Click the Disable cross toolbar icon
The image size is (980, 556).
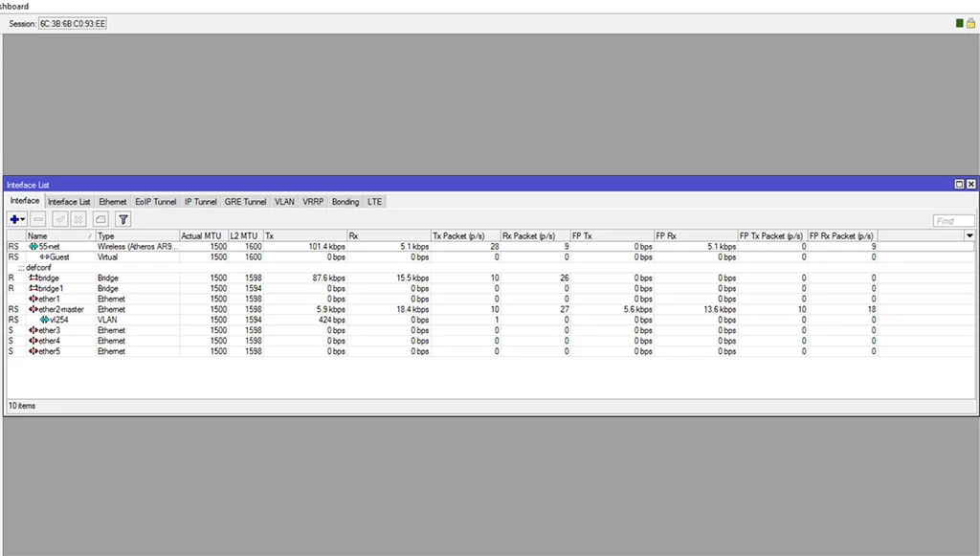tap(78, 219)
